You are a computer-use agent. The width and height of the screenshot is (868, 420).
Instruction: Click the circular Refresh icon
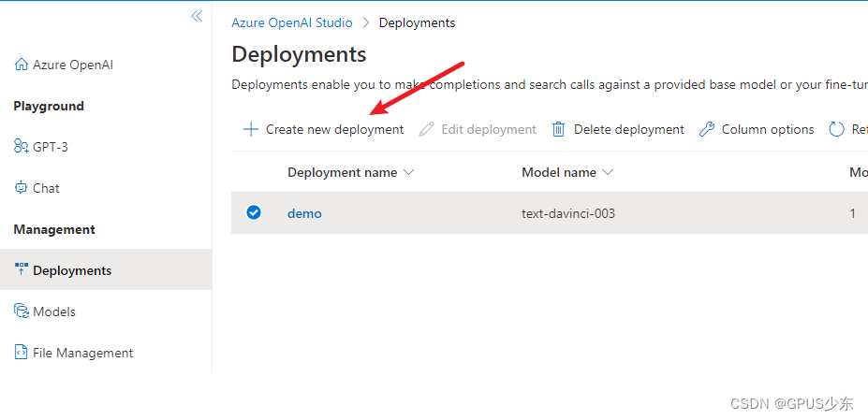click(x=836, y=129)
